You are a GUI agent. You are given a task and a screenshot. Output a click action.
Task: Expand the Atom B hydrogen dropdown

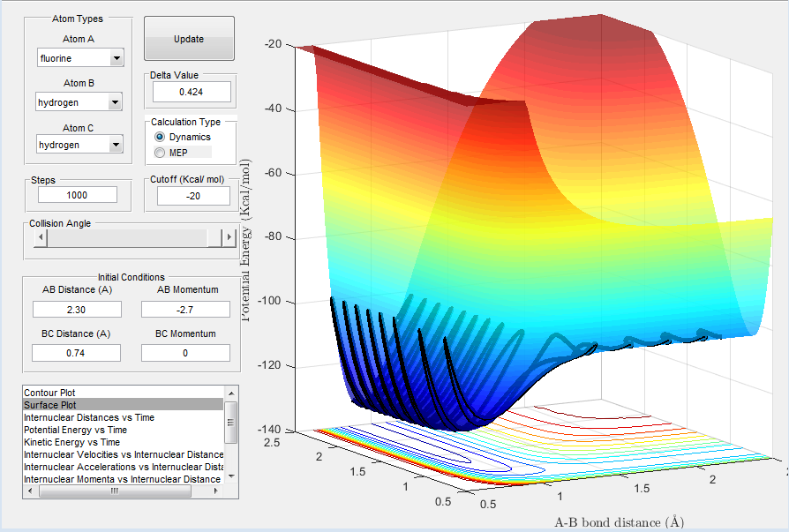[x=115, y=102]
